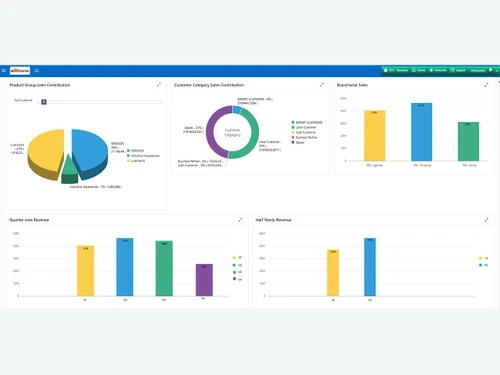This screenshot has height=375, width=500.
Task: Click the Top Customer slider handle
Action: [44, 102]
